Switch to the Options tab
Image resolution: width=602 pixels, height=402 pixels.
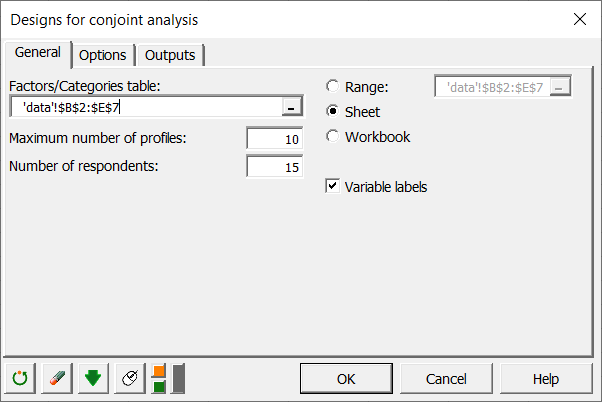(102, 55)
